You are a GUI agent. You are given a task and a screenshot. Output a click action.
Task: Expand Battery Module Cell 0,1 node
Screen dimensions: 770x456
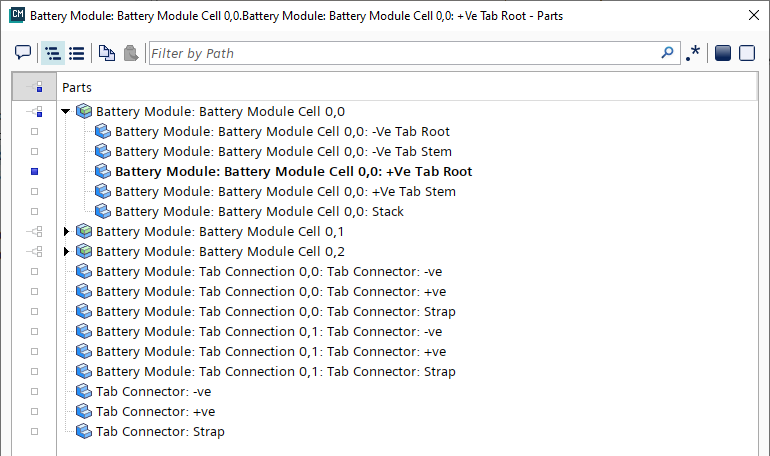click(x=66, y=231)
